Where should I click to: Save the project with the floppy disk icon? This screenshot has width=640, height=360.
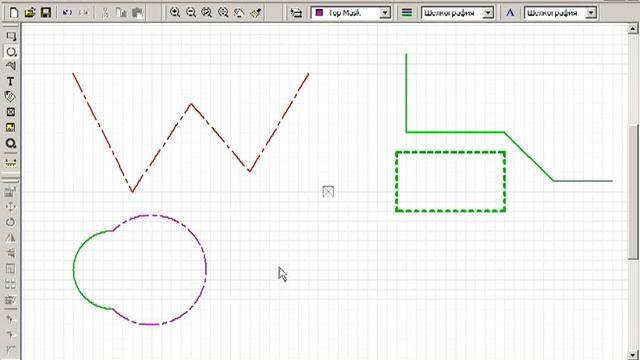(46, 13)
